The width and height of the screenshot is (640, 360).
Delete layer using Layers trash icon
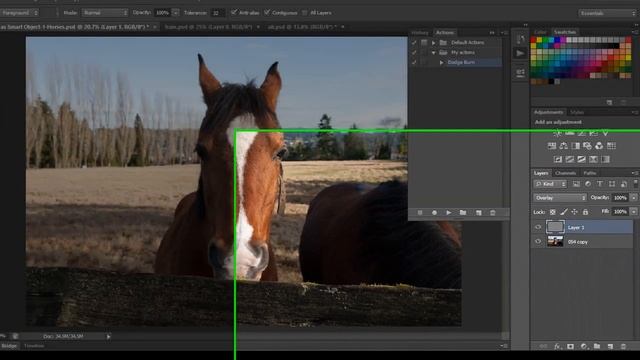tap(623, 346)
